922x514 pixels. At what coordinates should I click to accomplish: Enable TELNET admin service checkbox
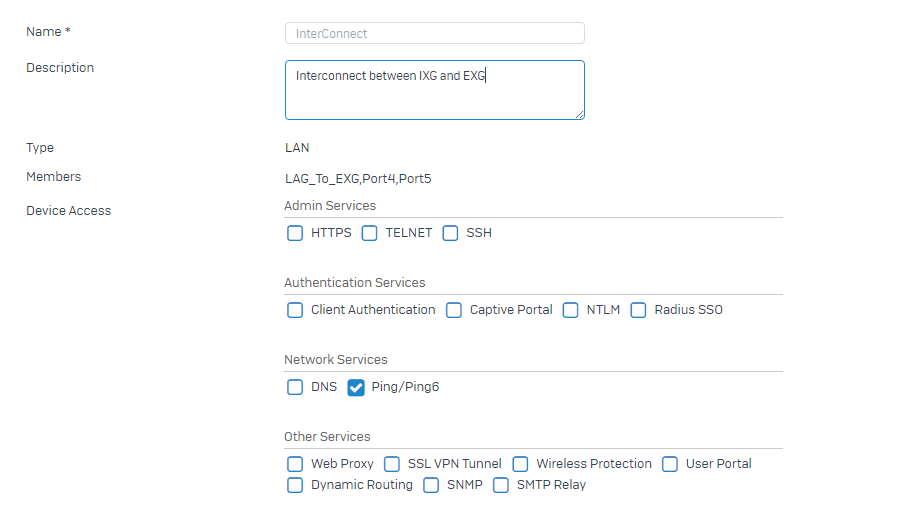(369, 233)
